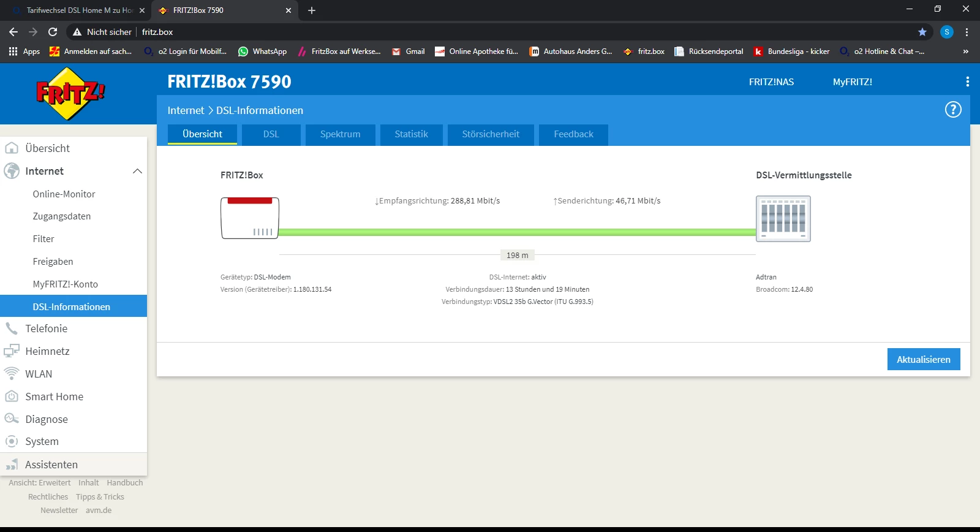Open the MyFRITZ! header link
Image resolution: width=980 pixels, height=532 pixels.
pyautogui.click(x=852, y=82)
